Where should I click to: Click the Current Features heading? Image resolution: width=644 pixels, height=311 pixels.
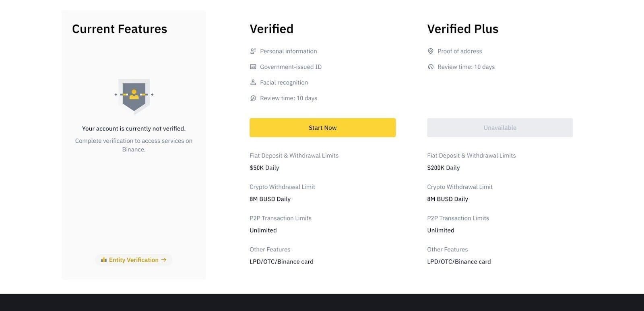[120, 29]
